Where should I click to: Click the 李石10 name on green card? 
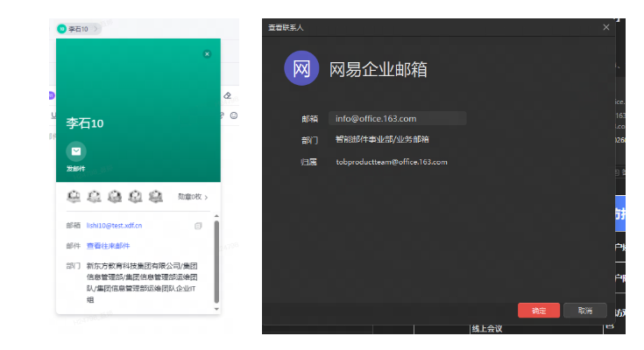coord(85,123)
